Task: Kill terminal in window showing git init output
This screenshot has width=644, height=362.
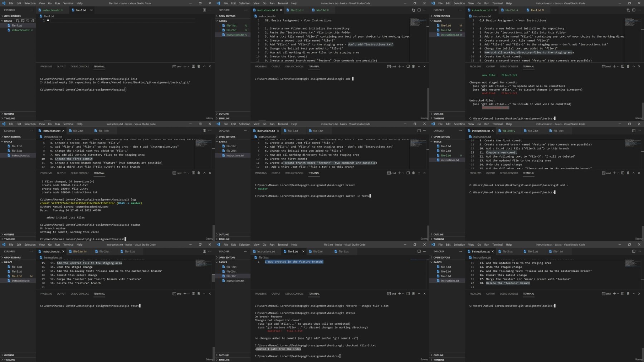Action: tap(199, 66)
